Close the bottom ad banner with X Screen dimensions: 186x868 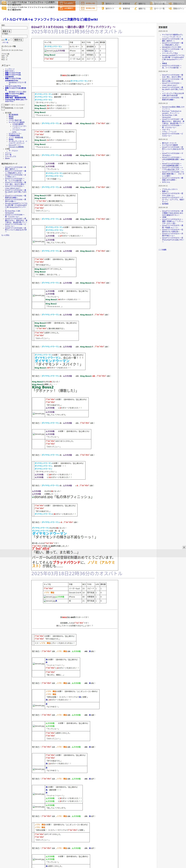pyautogui.click(x=184, y=548)
